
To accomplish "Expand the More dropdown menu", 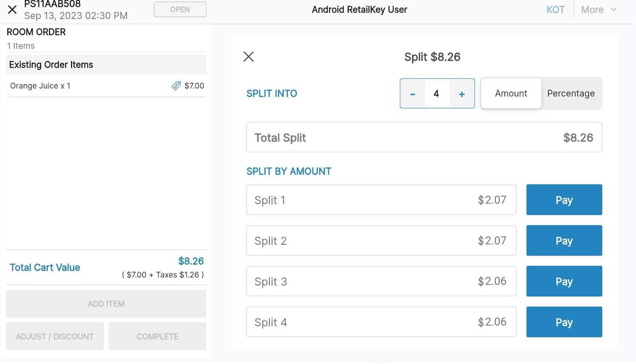I will coord(598,10).
